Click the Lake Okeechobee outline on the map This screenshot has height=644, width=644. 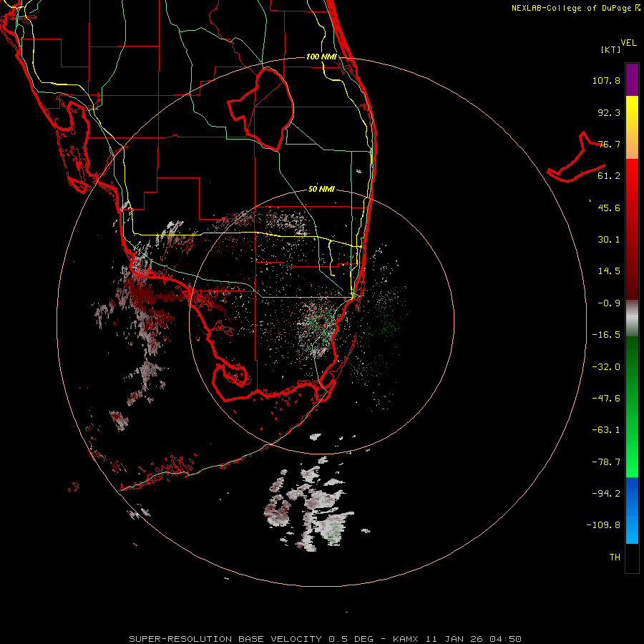point(261,109)
